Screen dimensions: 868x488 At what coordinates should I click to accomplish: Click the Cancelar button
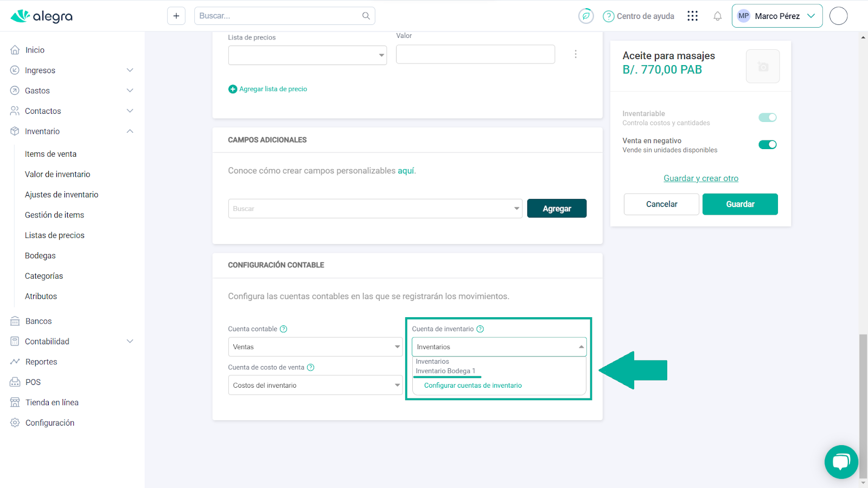click(661, 204)
